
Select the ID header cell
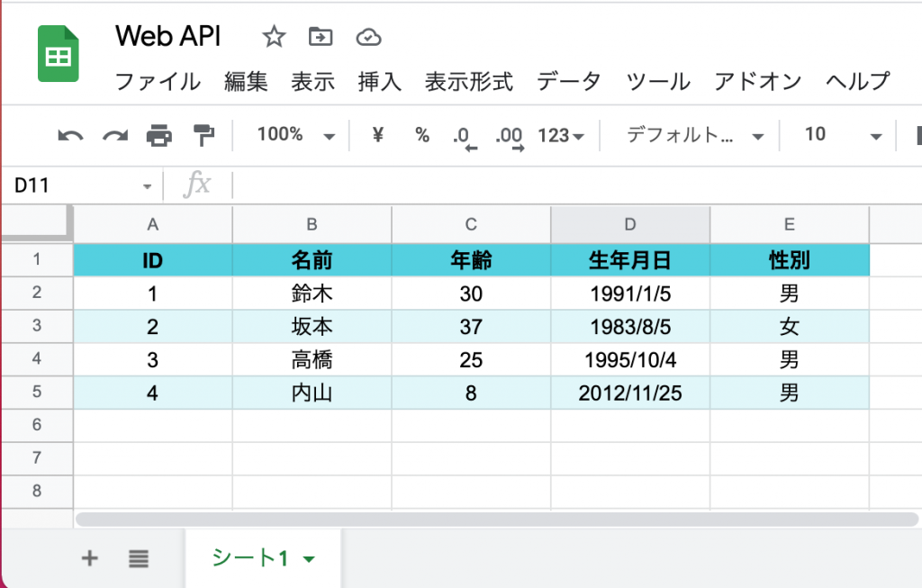pos(153,260)
